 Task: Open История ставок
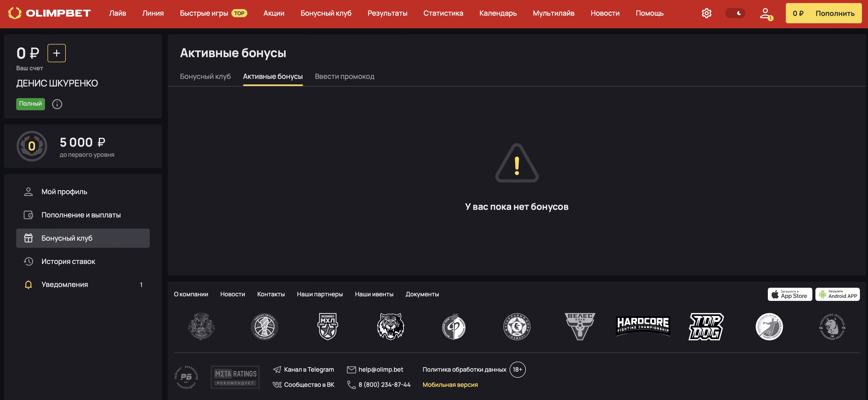click(x=83, y=261)
